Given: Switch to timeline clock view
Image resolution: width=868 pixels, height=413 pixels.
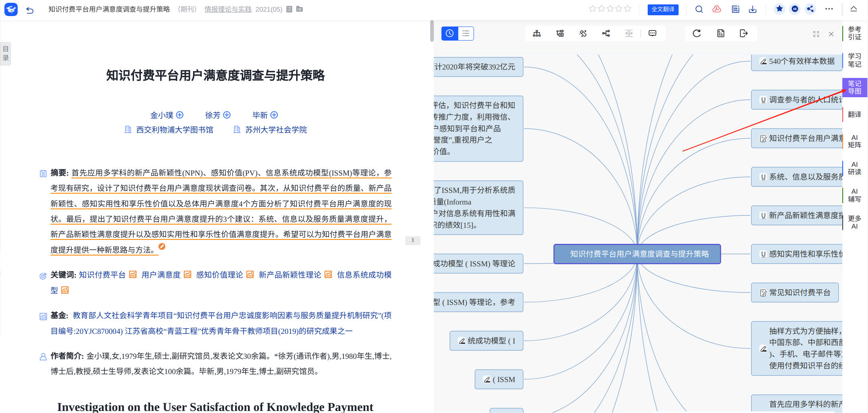Looking at the screenshot, I should (x=449, y=33).
